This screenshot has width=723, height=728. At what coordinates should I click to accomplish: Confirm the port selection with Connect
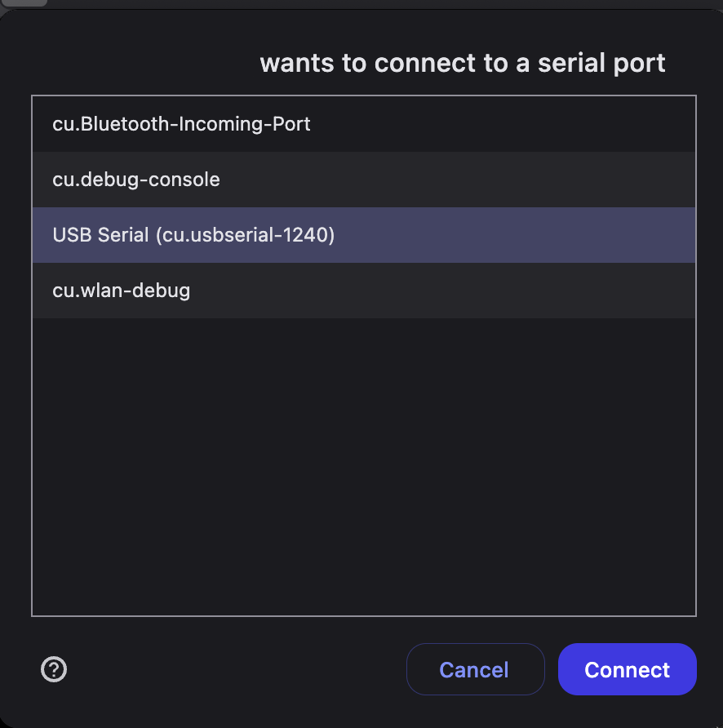627,669
